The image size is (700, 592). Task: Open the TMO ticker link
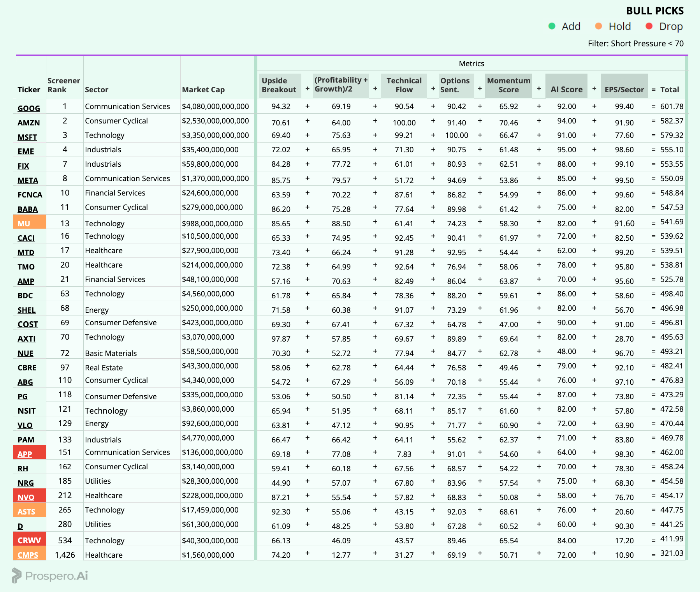(26, 267)
